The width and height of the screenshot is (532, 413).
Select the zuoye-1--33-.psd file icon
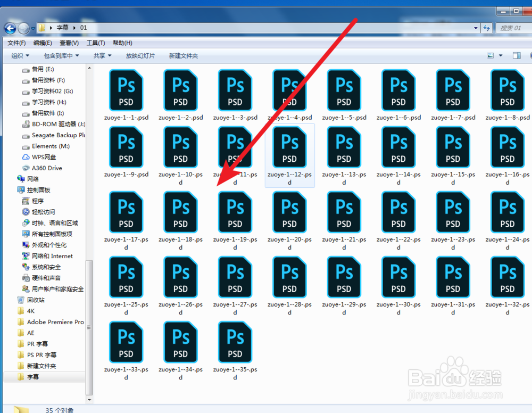point(126,342)
